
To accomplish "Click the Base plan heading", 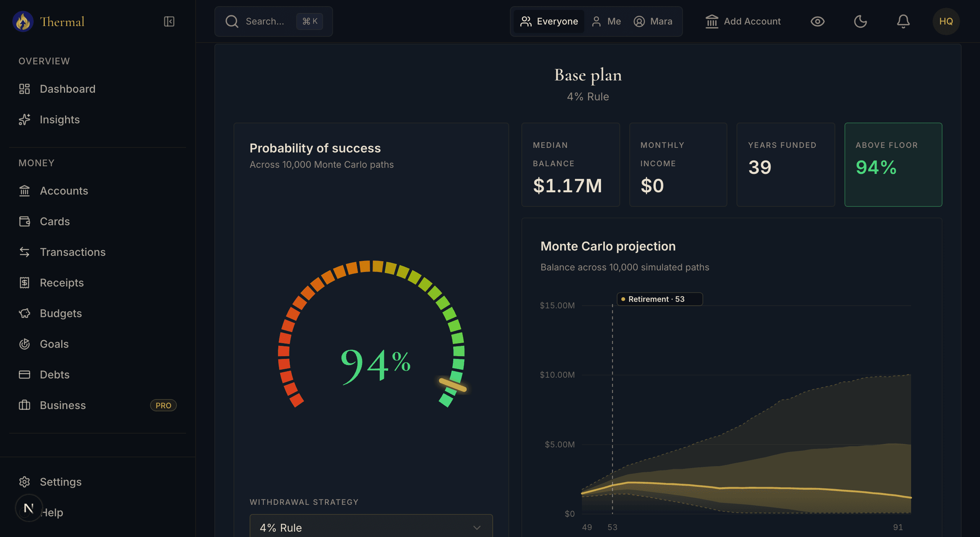I will (x=588, y=75).
